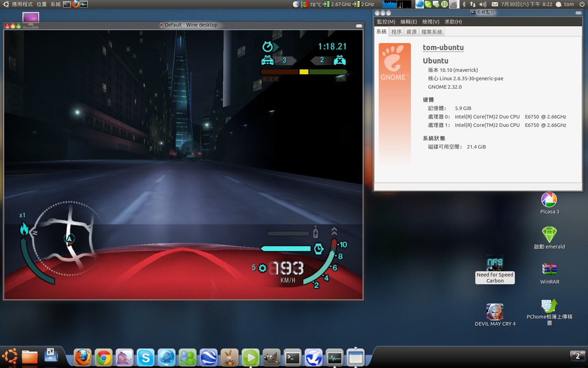
Task: Open the 應用程式 menu in top panel
Action: pos(22,4)
